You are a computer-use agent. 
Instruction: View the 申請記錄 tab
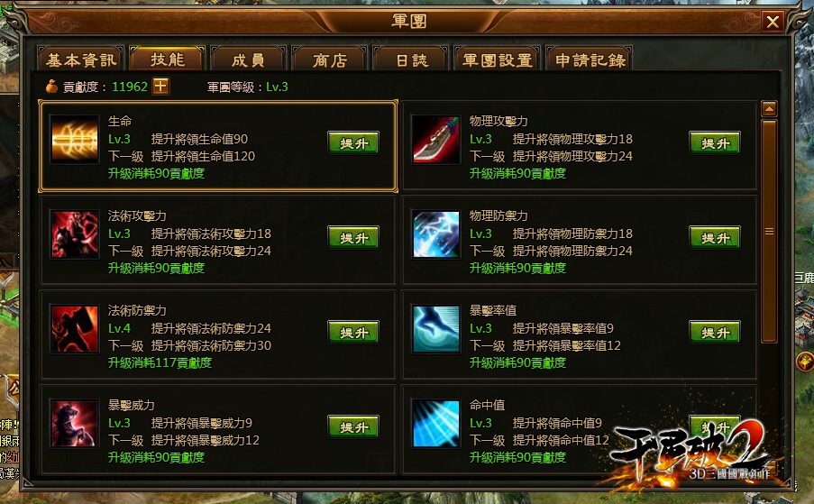pyautogui.click(x=590, y=59)
